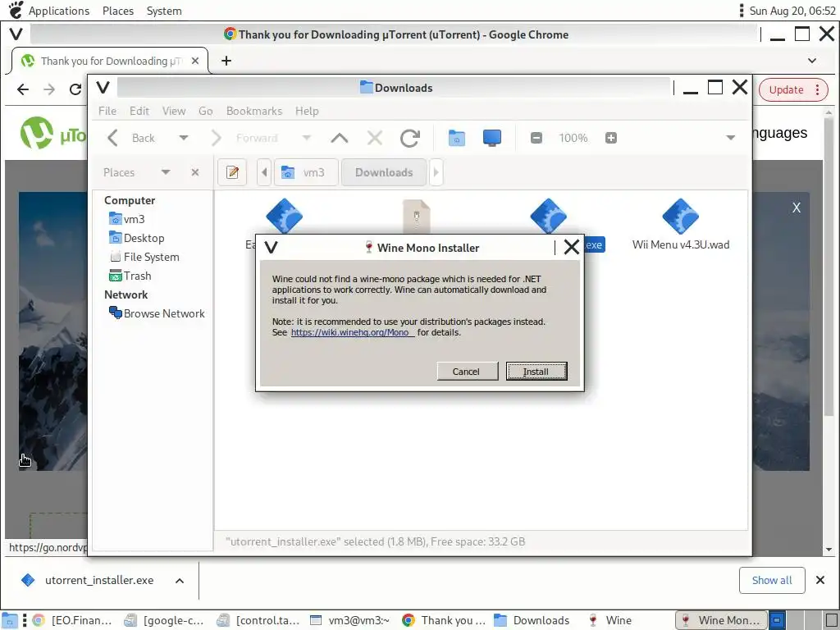
Task: Click Chrome forward navigation arrow
Action: pos(49,89)
